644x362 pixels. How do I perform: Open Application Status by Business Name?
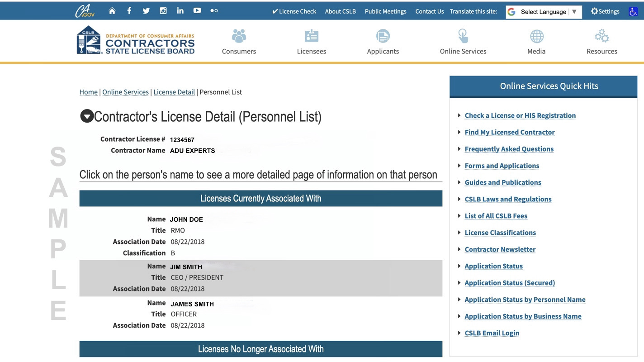tap(523, 316)
